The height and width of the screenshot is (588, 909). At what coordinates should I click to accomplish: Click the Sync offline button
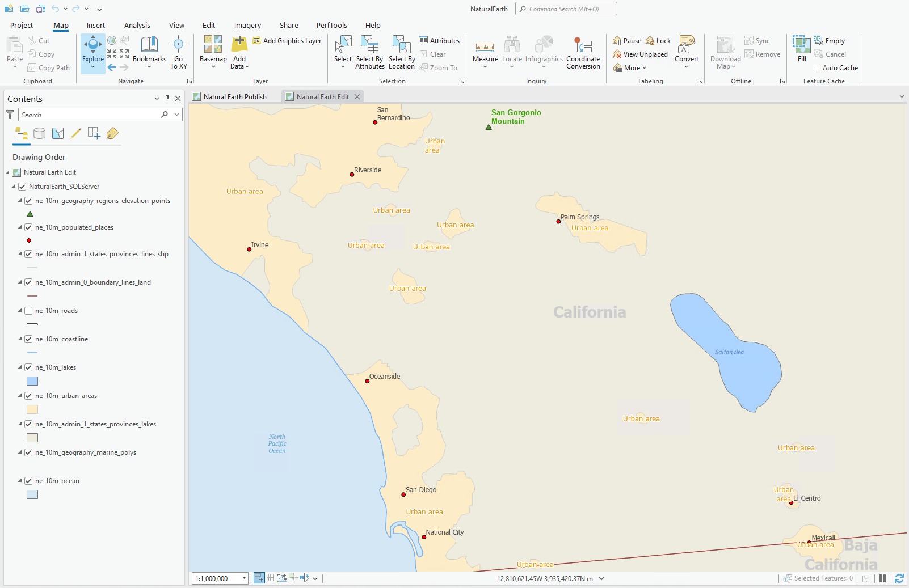tap(758, 41)
